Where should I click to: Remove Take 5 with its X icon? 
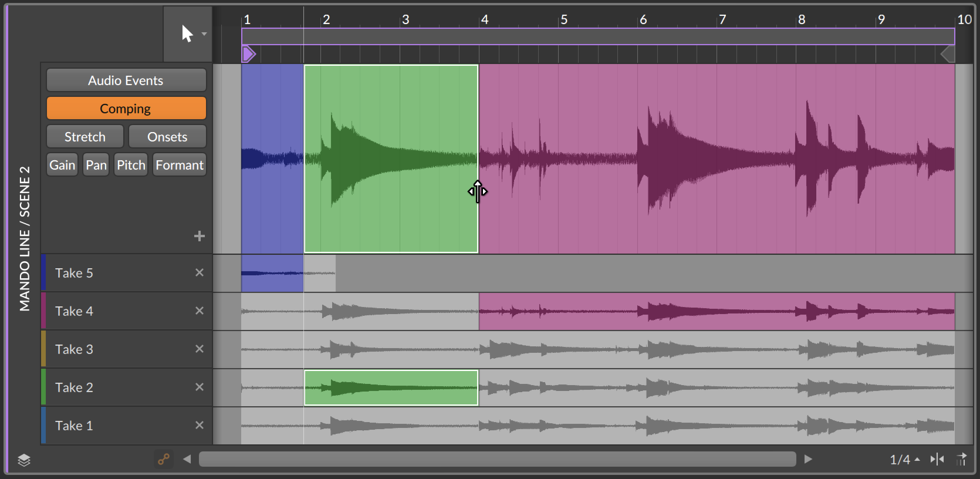pyautogui.click(x=200, y=272)
